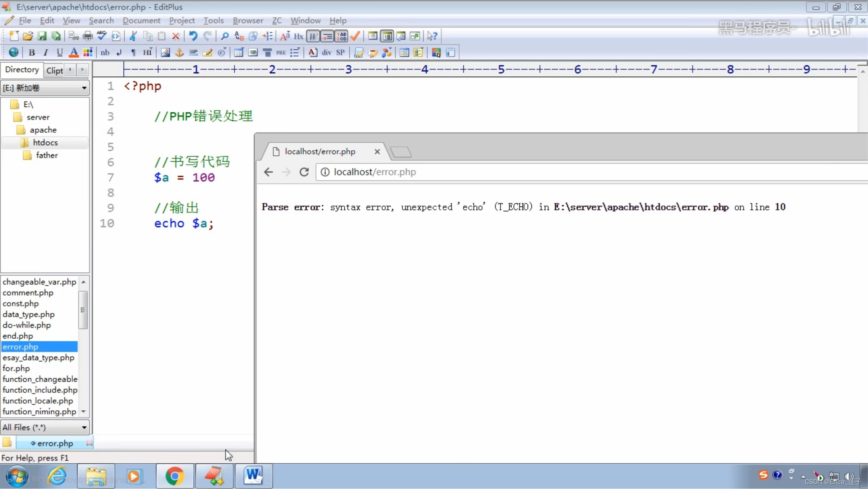Click the Save file icon in toolbar
Image resolution: width=868 pixels, height=489 pixels.
(42, 36)
